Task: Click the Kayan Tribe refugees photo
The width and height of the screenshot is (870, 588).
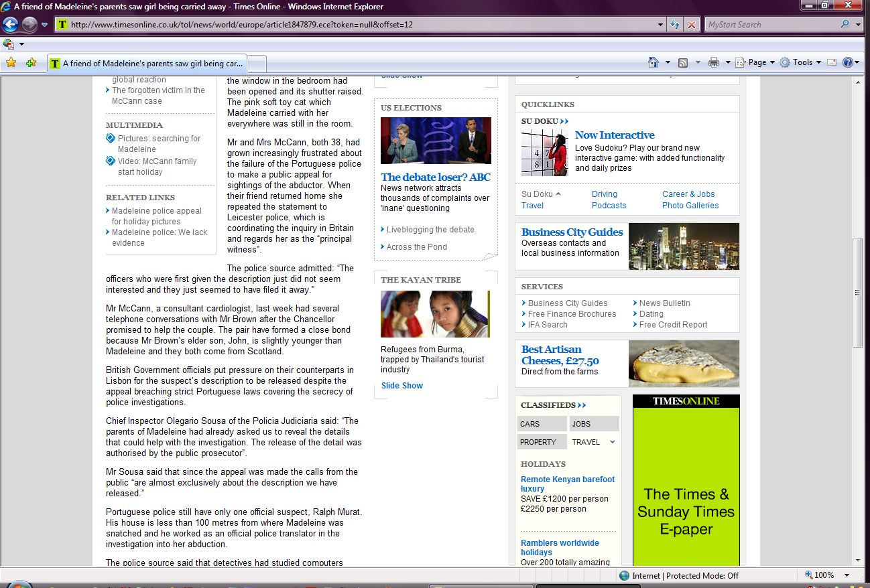Action: coord(434,314)
